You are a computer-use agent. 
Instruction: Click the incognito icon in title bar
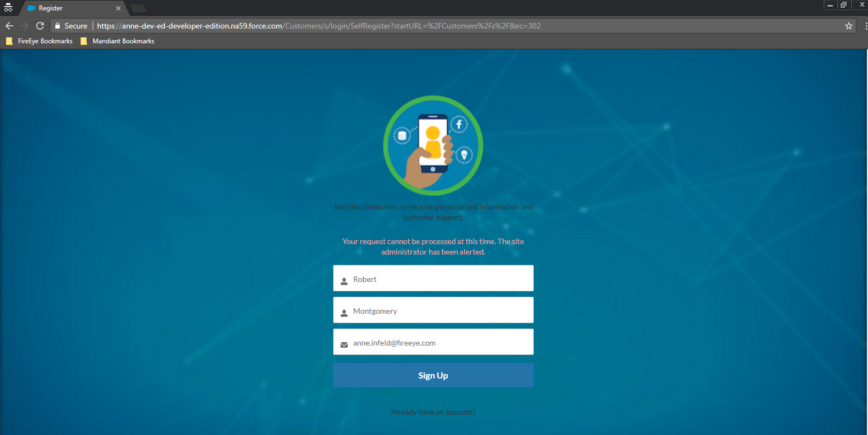click(x=8, y=7)
